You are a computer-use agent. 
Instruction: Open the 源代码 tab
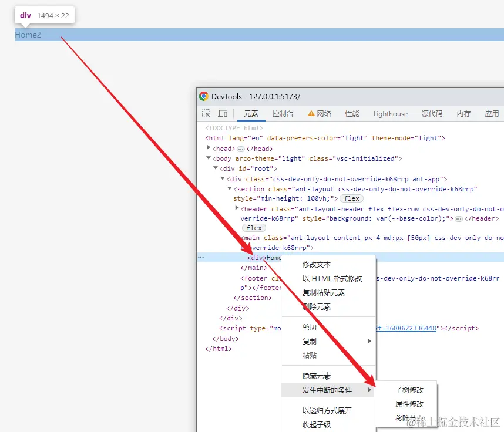pyautogui.click(x=432, y=114)
